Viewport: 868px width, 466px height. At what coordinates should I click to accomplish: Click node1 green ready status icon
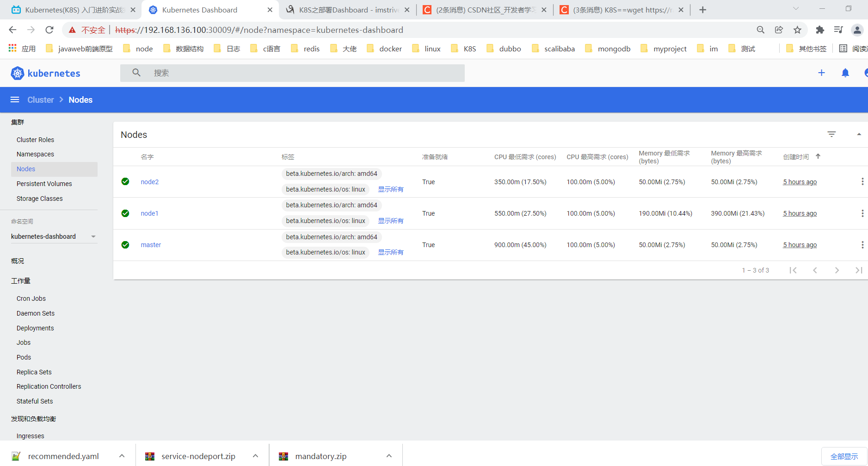click(x=125, y=213)
